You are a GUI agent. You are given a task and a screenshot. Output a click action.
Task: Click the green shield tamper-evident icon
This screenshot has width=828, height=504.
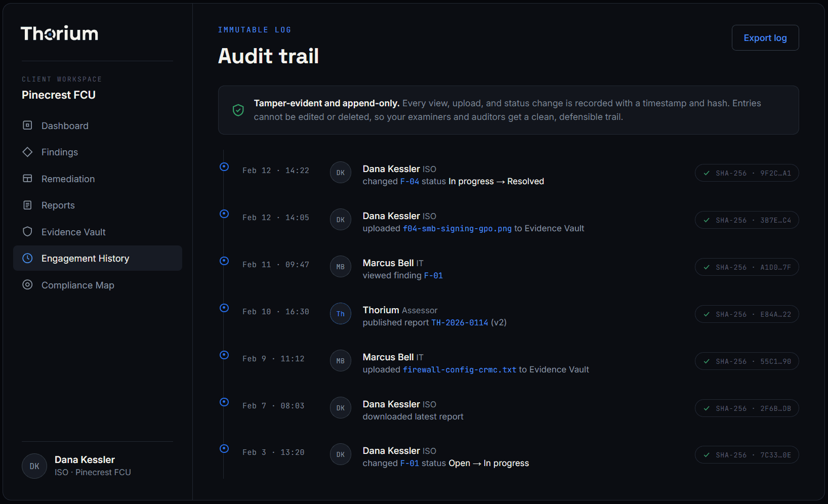238,110
